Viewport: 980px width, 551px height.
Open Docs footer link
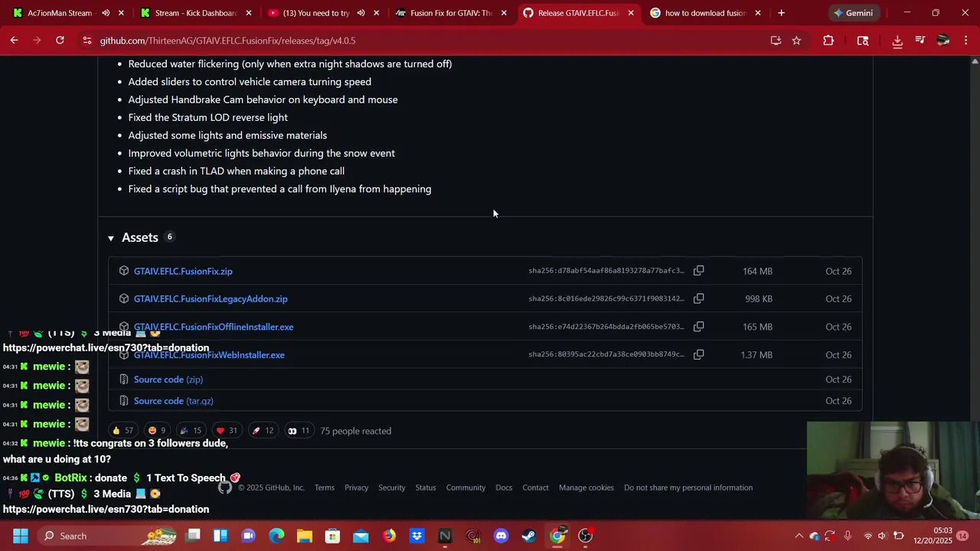point(504,487)
